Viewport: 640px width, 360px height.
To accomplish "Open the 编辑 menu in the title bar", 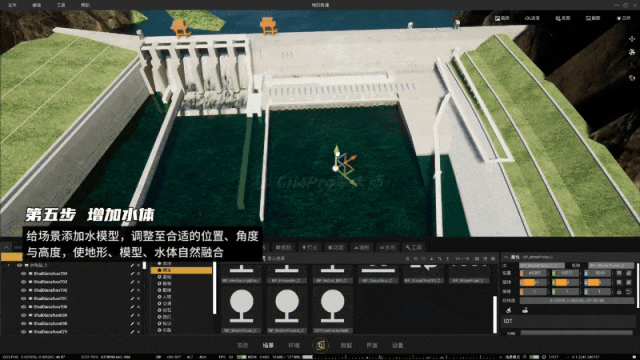I will pos(36,5).
